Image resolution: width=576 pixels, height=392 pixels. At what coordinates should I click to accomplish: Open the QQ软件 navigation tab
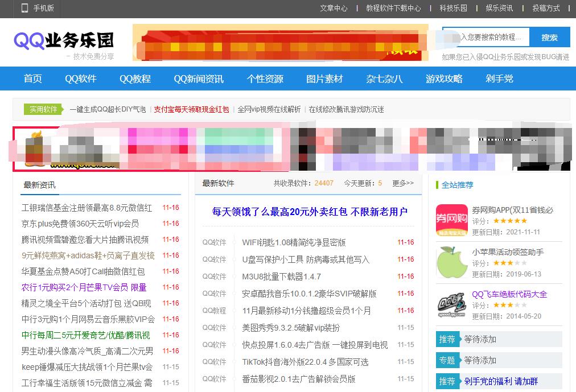point(81,79)
